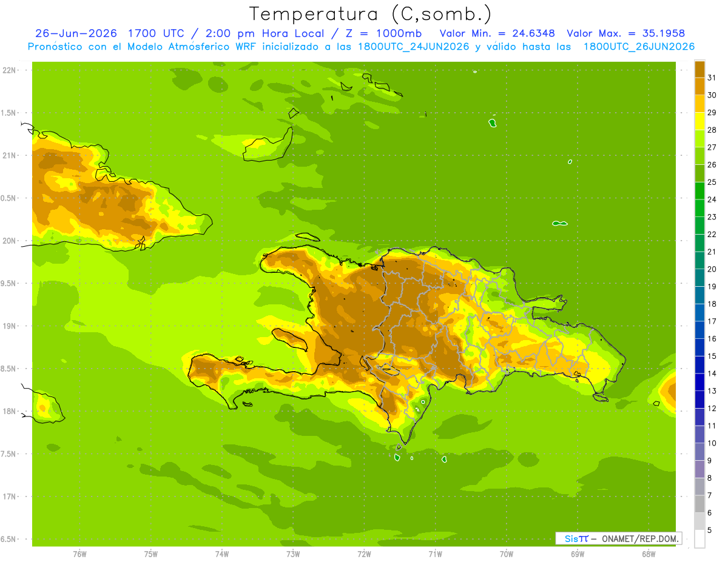Click the dark brown swatch above 31 in legend
The height and width of the screenshot is (562, 728).
699,69
